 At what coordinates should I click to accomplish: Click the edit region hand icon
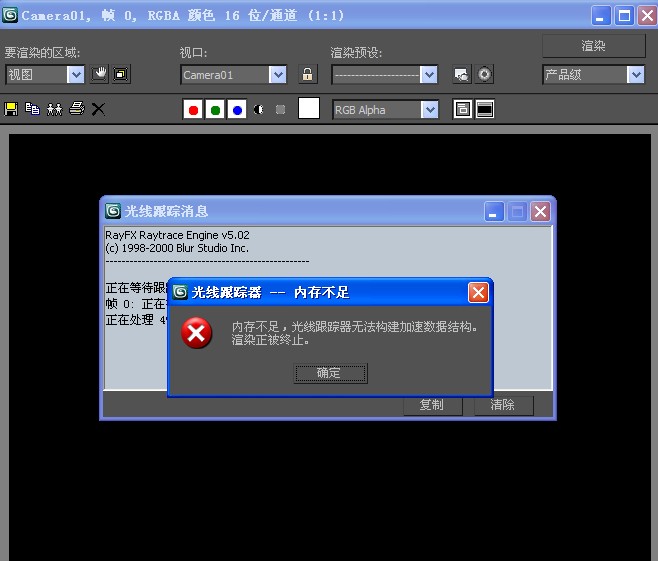click(99, 74)
